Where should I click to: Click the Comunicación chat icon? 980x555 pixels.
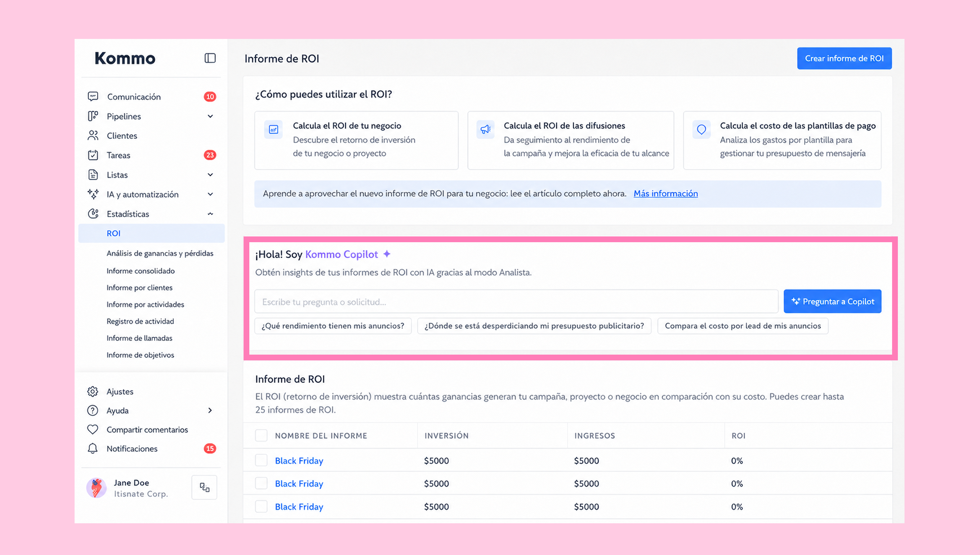[x=93, y=97]
